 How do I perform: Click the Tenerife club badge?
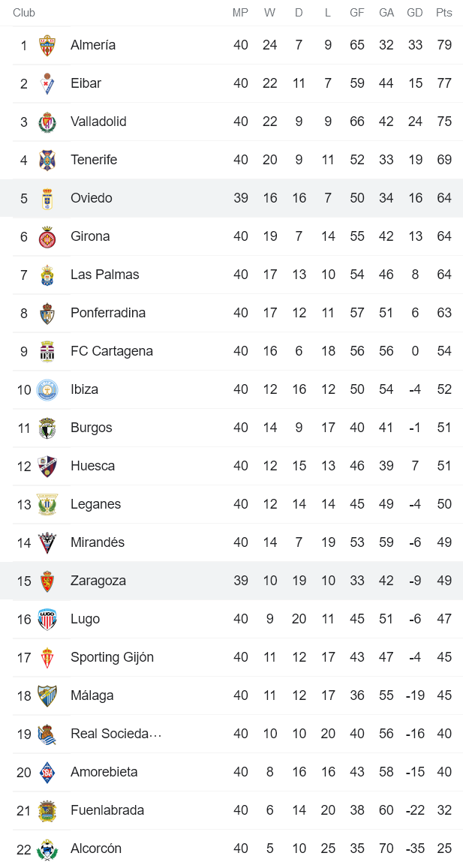coord(48,160)
